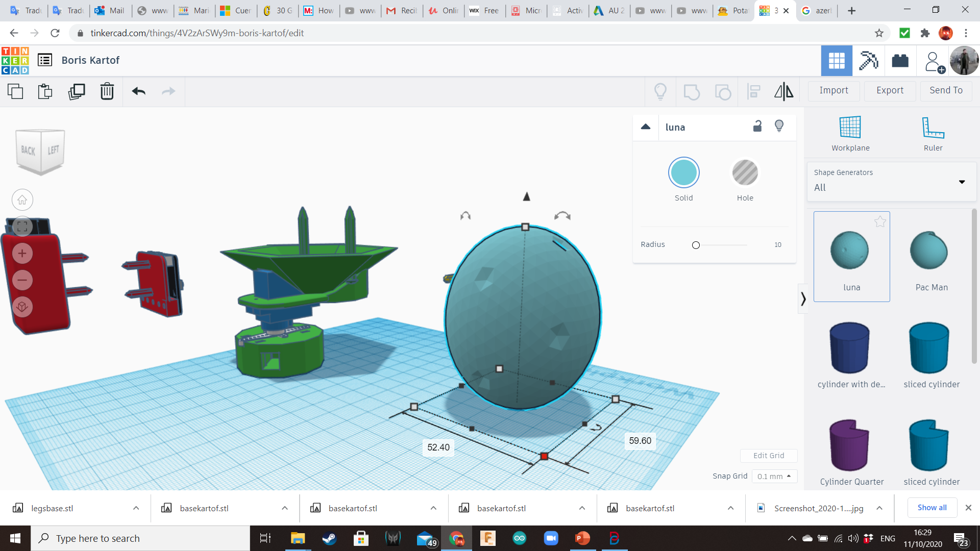Click the Edit Grid button

coord(768,456)
